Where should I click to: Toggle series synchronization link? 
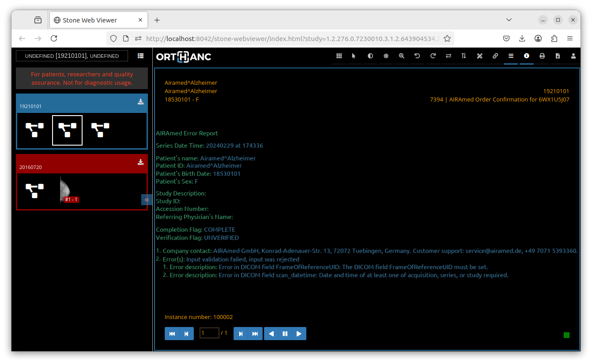click(495, 56)
